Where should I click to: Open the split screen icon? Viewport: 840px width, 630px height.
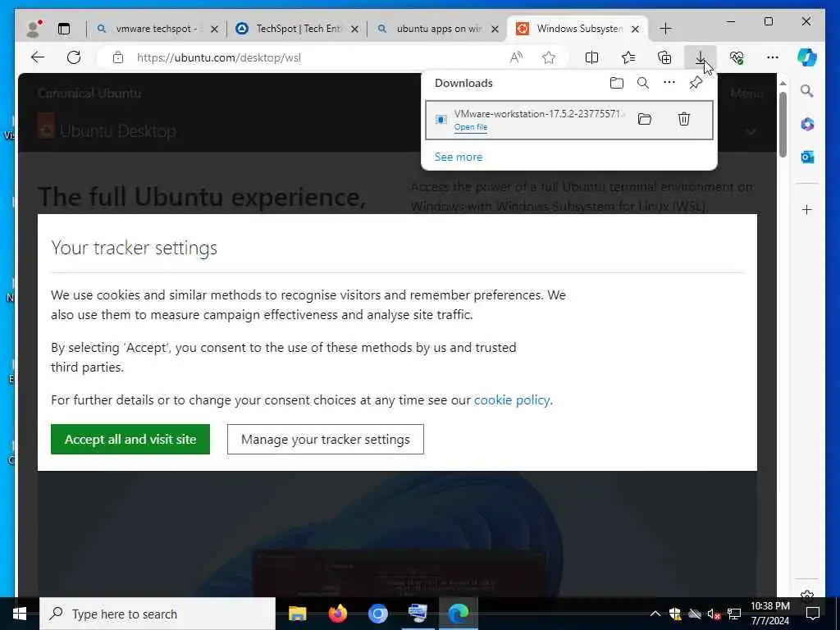coord(592,57)
